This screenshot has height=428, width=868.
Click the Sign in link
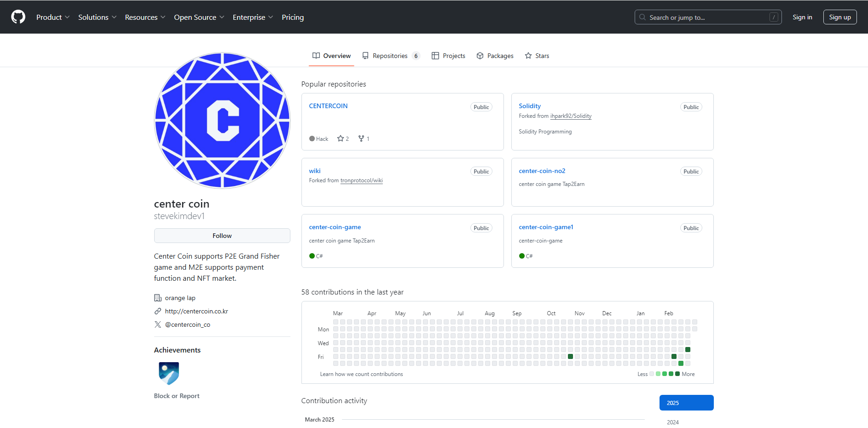pyautogui.click(x=802, y=17)
